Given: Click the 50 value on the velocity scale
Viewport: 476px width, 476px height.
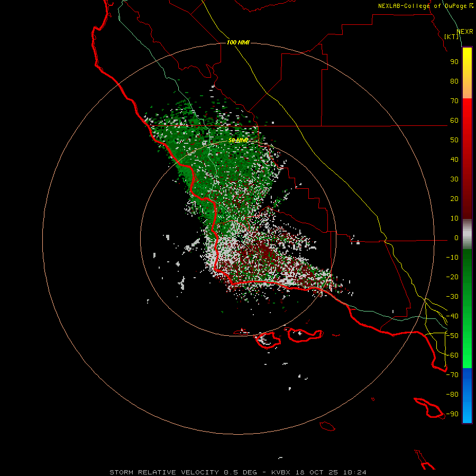Looking at the screenshot, I should (x=454, y=140).
